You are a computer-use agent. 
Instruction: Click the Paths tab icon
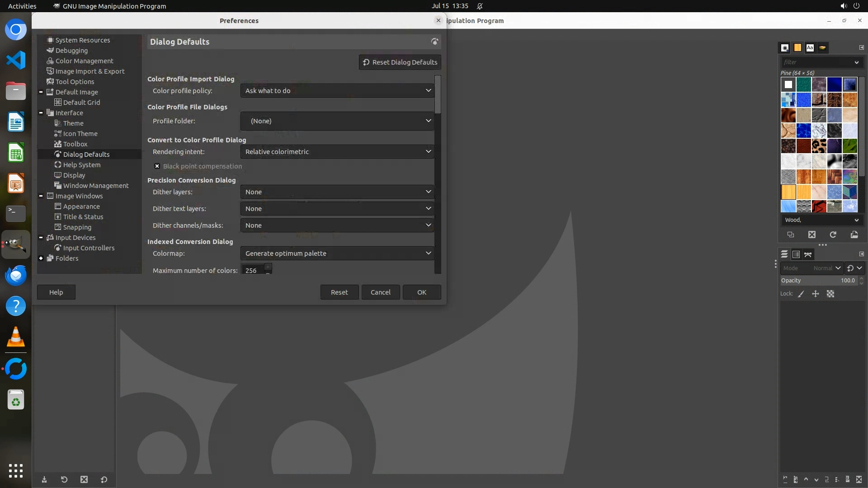[808, 254]
